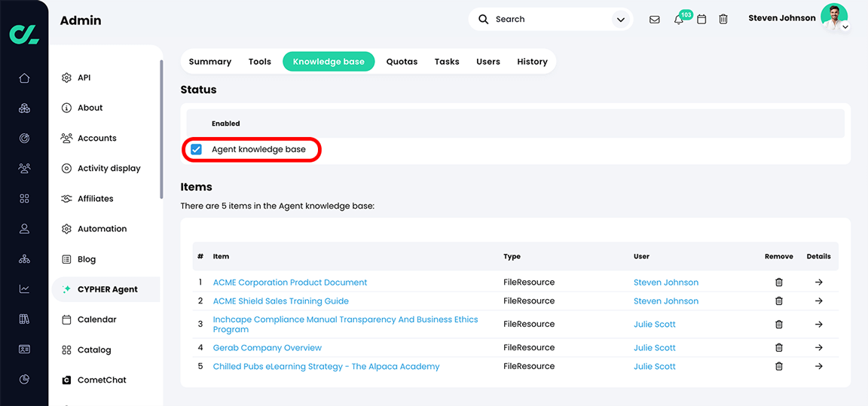Open Inchcape Compliance Manual Transparency link
This screenshot has height=406, width=868.
click(345, 324)
